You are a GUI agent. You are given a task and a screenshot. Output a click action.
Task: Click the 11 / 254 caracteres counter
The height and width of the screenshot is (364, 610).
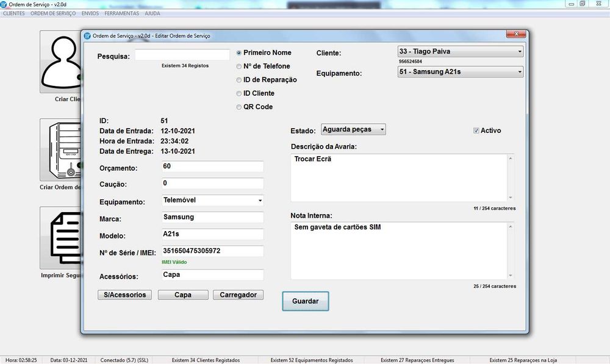pyautogui.click(x=495, y=209)
